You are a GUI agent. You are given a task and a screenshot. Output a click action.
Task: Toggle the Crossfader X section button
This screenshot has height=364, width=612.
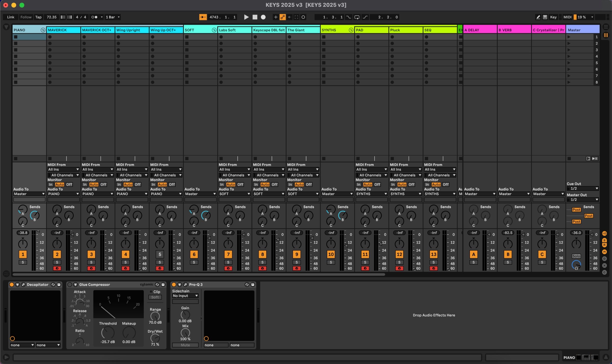pos(604,265)
